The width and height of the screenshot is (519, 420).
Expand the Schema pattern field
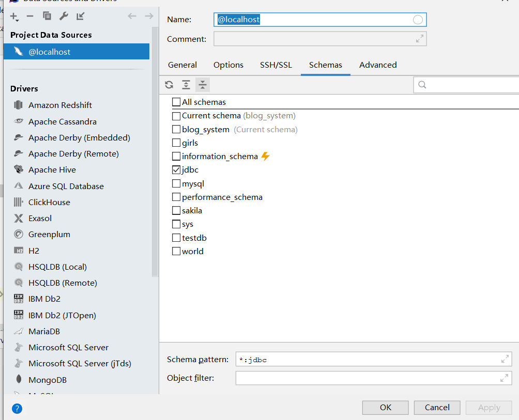click(505, 359)
